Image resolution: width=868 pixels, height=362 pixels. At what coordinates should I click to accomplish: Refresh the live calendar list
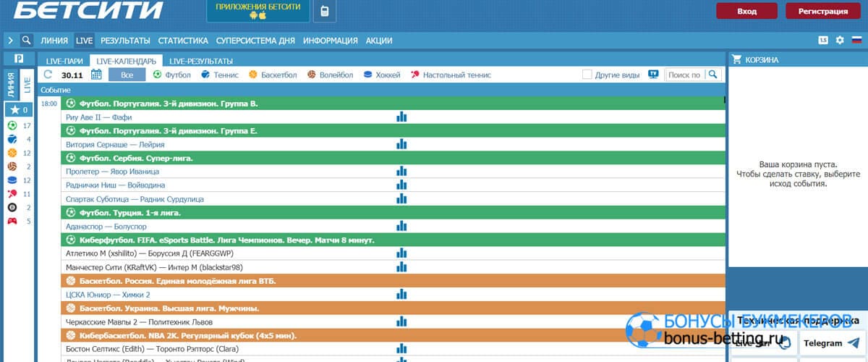(48, 74)
